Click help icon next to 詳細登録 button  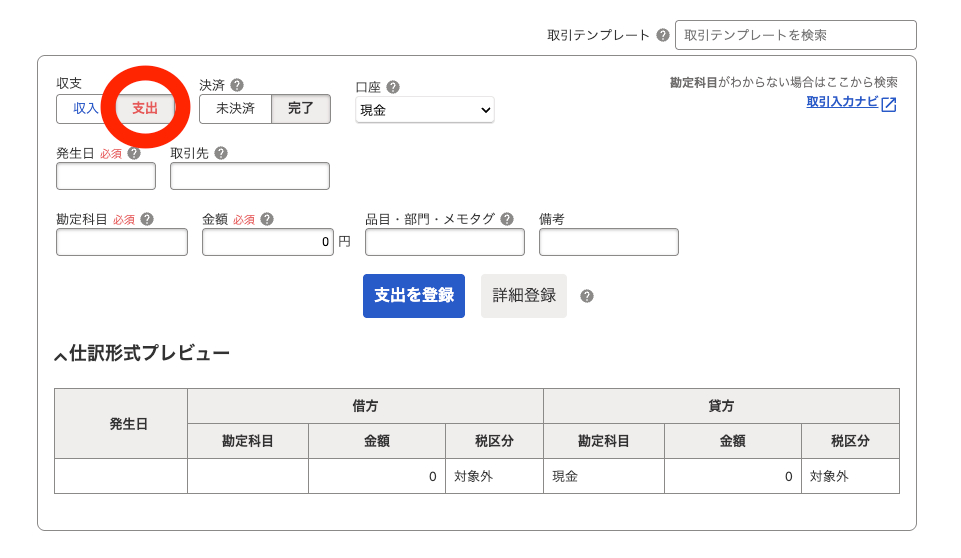[587, 296]
